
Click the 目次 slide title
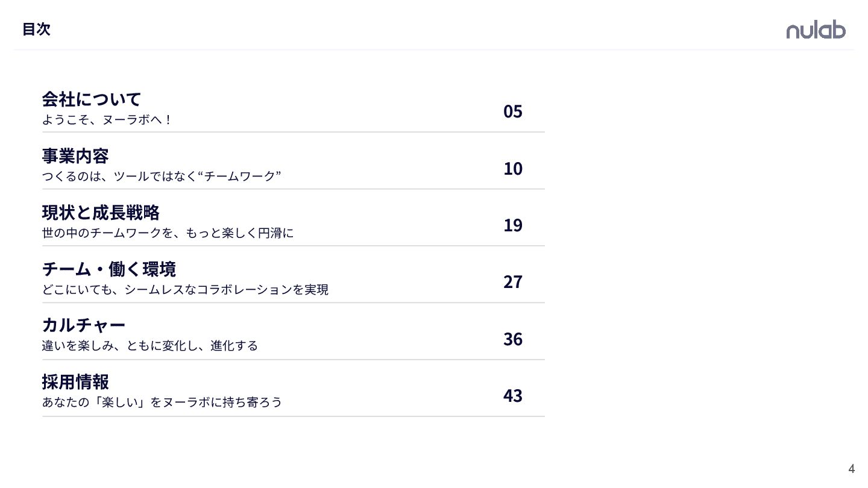coord(36,30)
